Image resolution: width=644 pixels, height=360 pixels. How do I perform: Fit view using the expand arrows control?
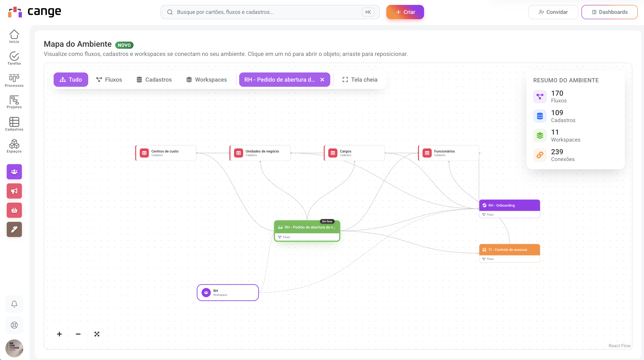tap(97, 334)
